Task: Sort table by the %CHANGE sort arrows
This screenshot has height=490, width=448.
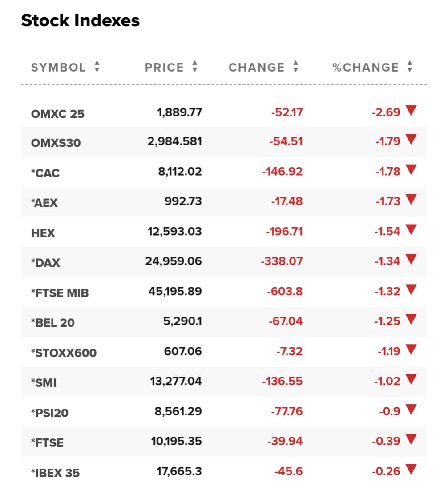Action: pos(410,67)
